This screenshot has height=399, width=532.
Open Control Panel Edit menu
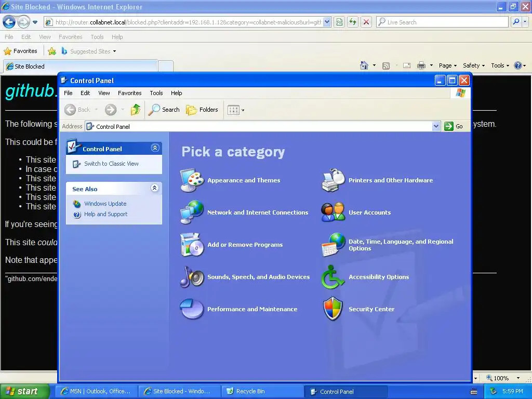(x=85, y=93)
